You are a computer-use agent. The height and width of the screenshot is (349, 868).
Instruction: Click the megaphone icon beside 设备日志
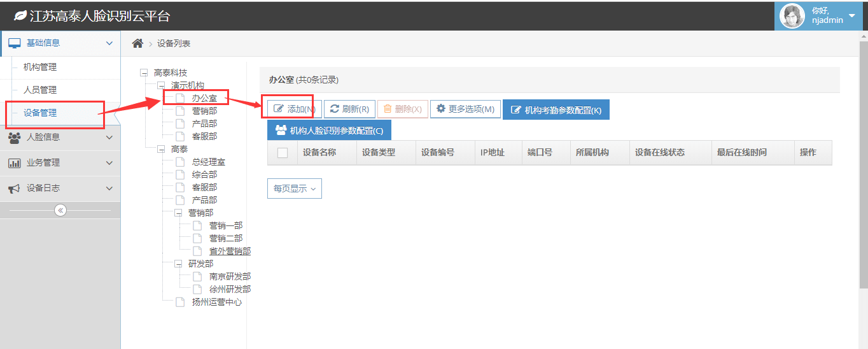(x=15, y=189)
